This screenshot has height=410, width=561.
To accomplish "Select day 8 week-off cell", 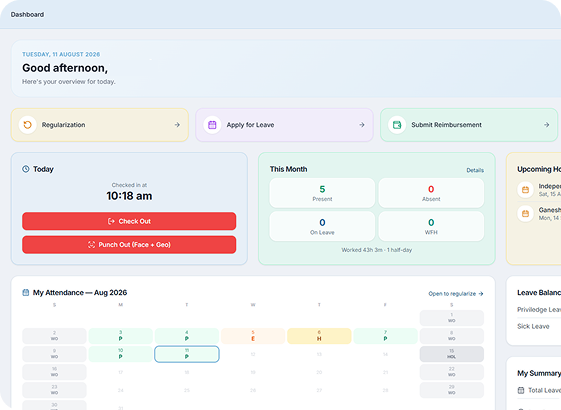I will (x=452, y=336).
